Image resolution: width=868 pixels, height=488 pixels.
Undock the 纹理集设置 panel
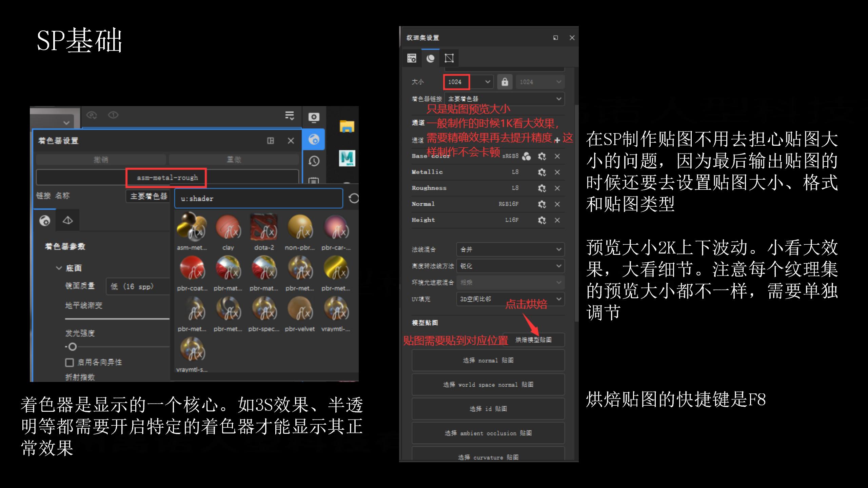click(555, 38)
